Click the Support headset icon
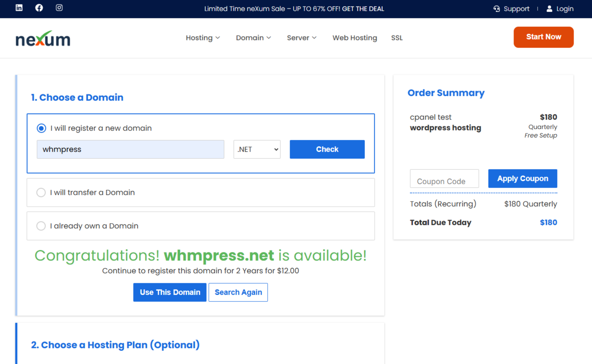This screenshot has width=592, height=364. click(x=497, y=9)
